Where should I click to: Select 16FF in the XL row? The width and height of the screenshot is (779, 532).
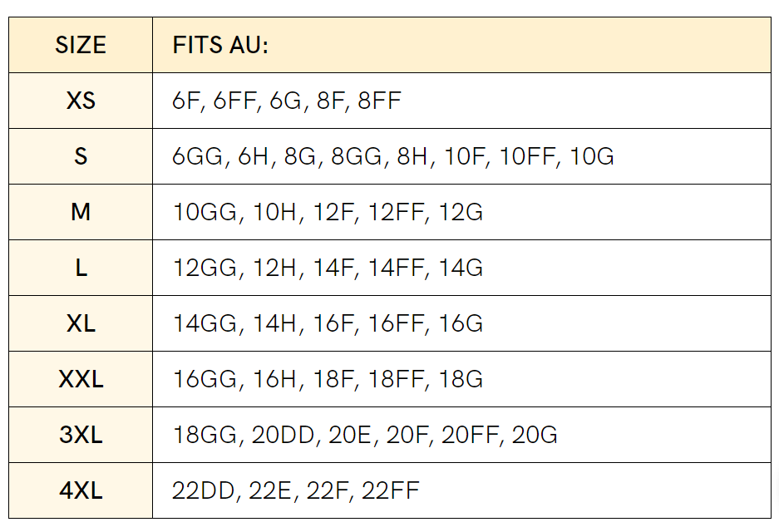click(x=396, y=324)
